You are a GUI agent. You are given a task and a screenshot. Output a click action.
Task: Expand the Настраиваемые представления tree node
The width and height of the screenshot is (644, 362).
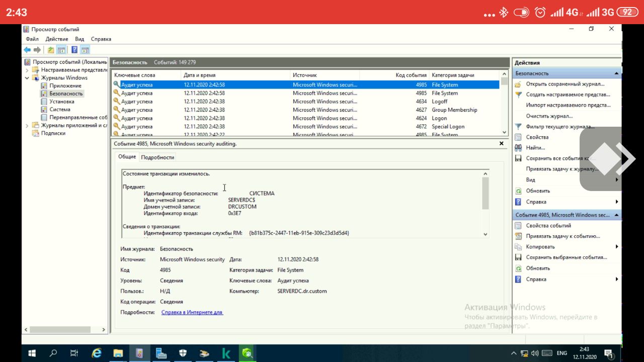click(x=27, y=70)
